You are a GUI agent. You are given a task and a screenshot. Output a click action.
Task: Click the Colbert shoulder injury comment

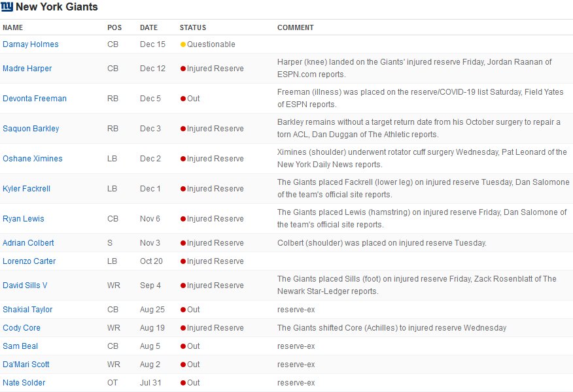382,243
